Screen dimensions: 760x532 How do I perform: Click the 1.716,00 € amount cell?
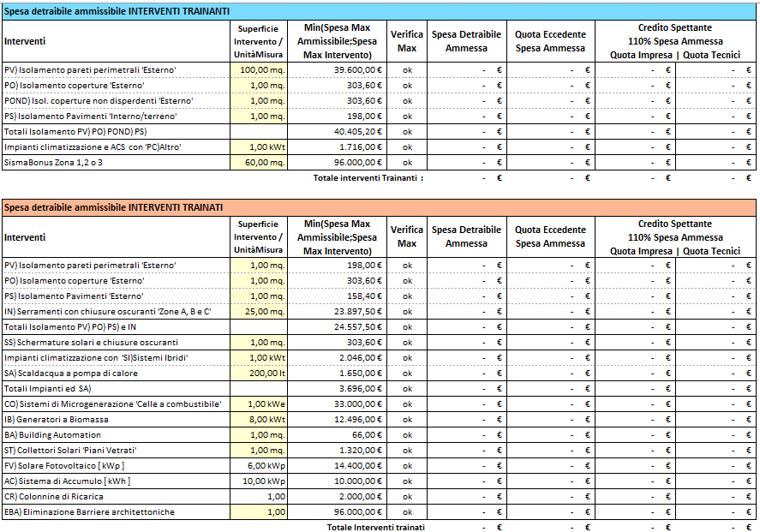point(338,146)
